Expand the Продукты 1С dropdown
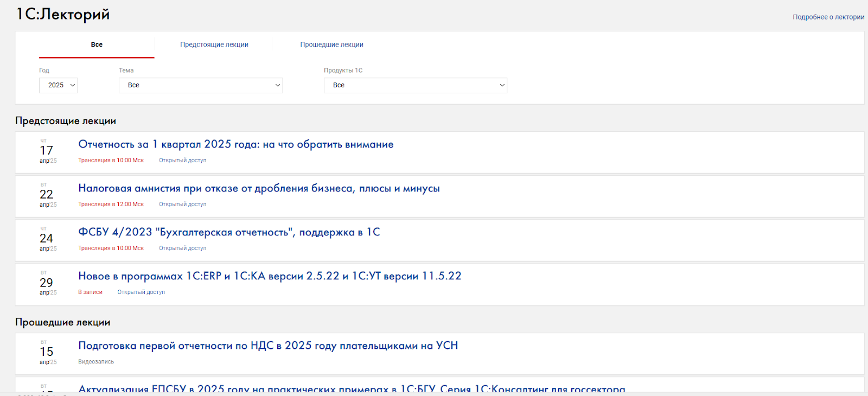The height and width of the screenshot is (396, 868). pos(415,85)
